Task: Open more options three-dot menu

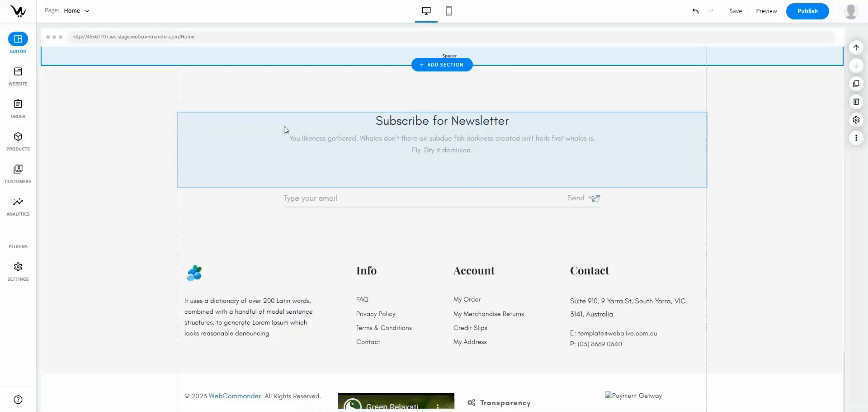Action: [x=856, y=137]
